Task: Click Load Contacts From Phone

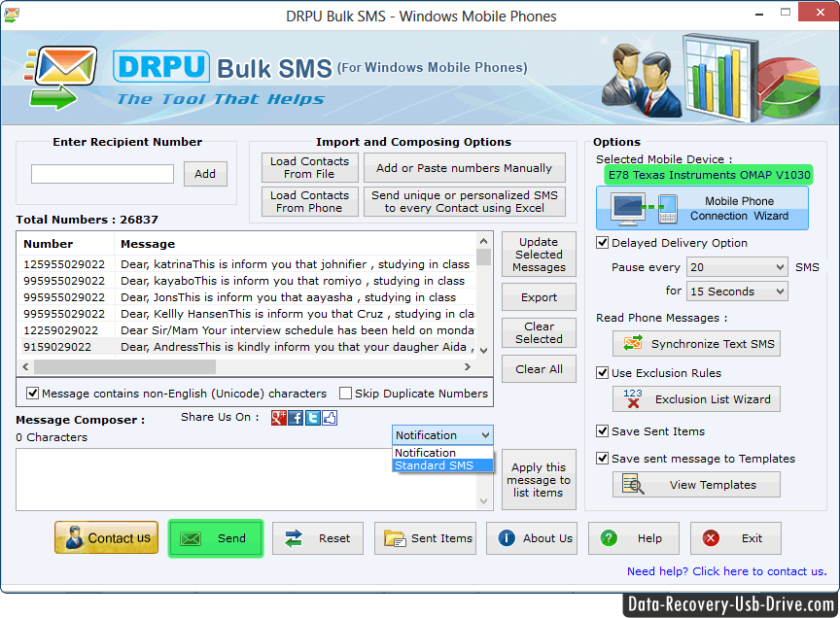Action: 309,201
